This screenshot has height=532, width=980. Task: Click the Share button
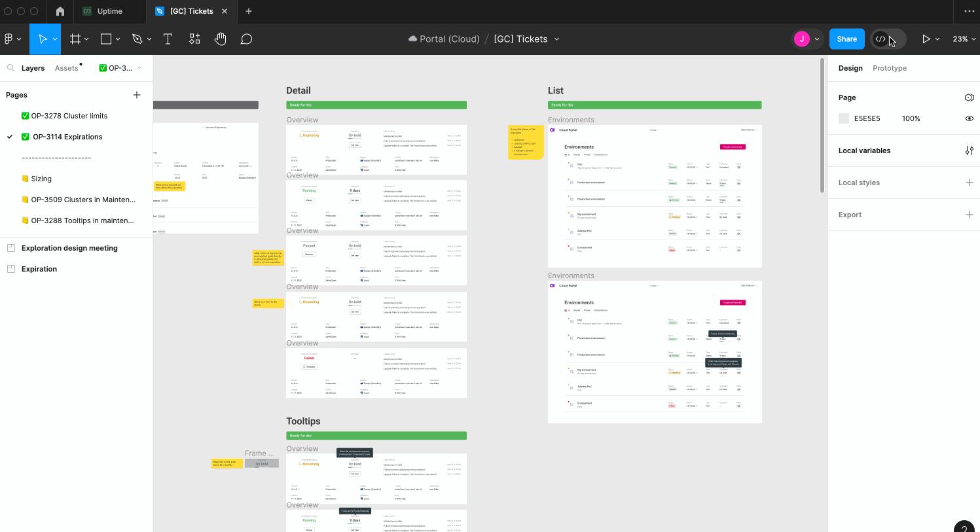pos(846,39)
